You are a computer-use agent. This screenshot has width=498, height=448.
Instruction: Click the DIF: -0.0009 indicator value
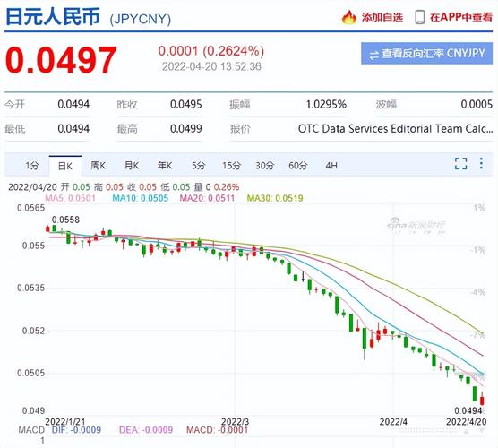click(x=76, y=430)
